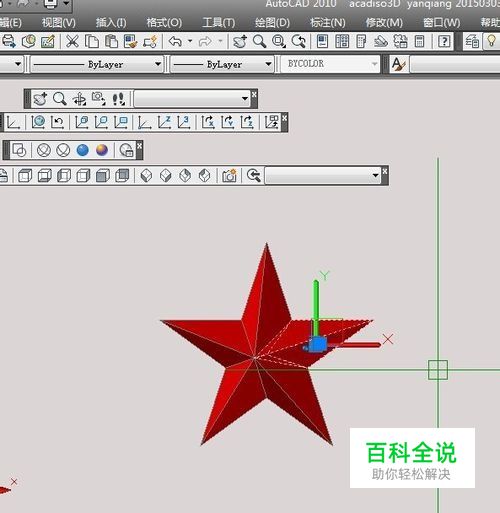
Task: Click the Apply UCS icon
Action: click(x=271, y=122)
